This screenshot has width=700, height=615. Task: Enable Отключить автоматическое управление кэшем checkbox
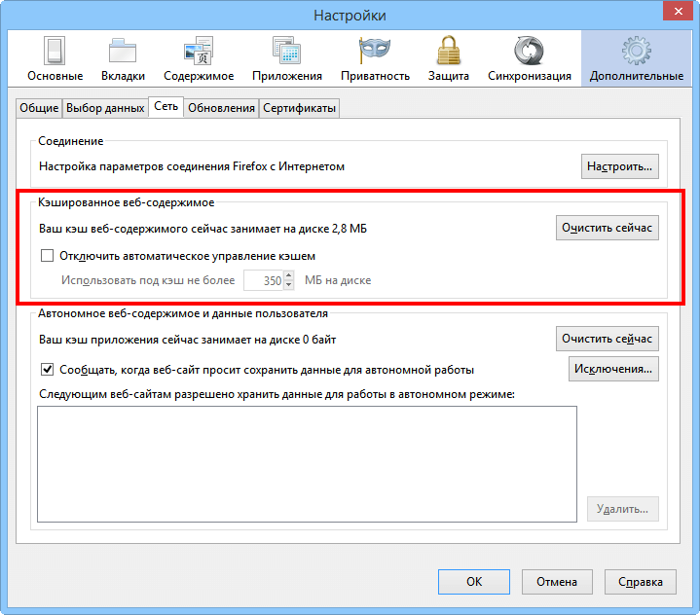(x=47, y=256)
